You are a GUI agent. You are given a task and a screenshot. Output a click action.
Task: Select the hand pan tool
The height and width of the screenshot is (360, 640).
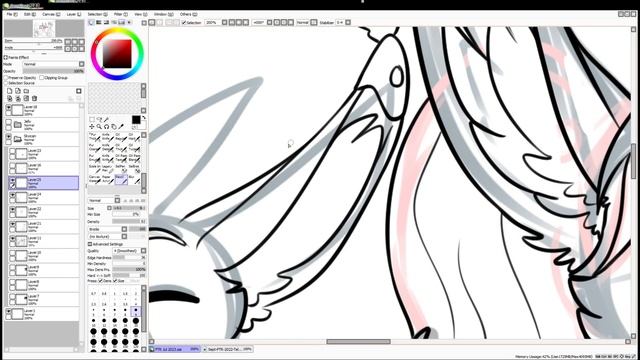point(114,127)
